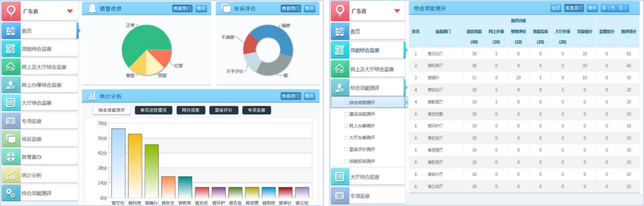Image resolution: width=644 pixels, height=206 pixels.
Task: Toggle the 全部 filter in the table header
Action: (x=556, y=8)
